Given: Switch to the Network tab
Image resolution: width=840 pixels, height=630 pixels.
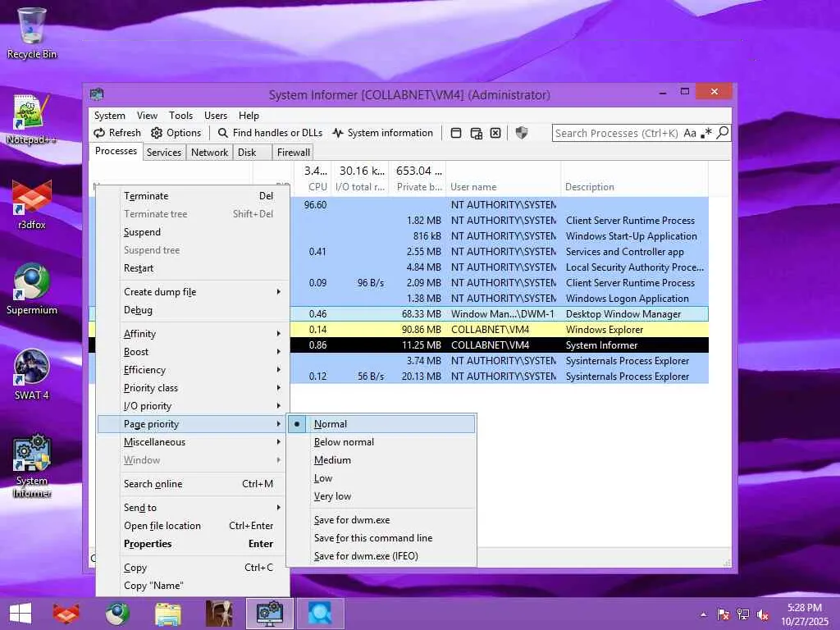Looking at the screenshot, I should pyautogui.click(x=209, y=152).
